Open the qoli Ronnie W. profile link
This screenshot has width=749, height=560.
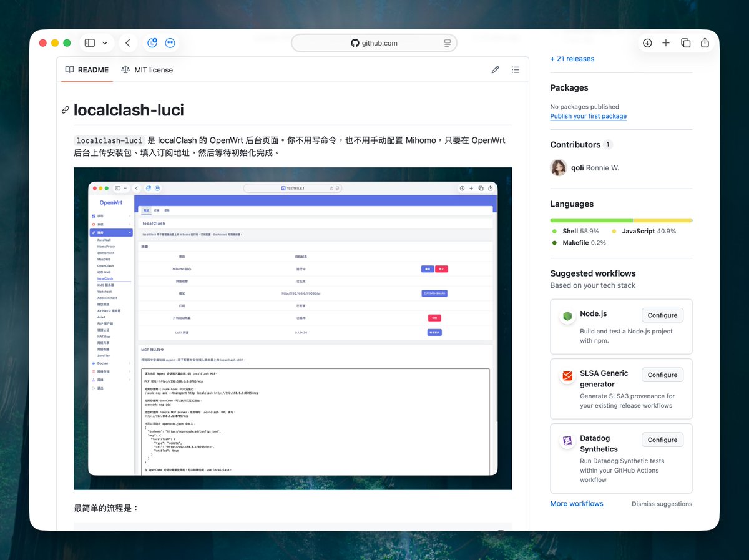coord(595,167)
